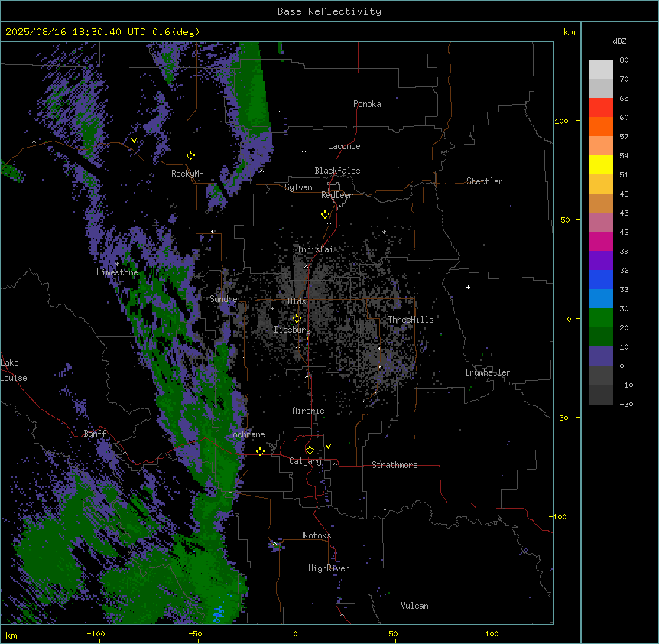Click the pink 42-45 dBZ legend swatch

click(601, 223)
